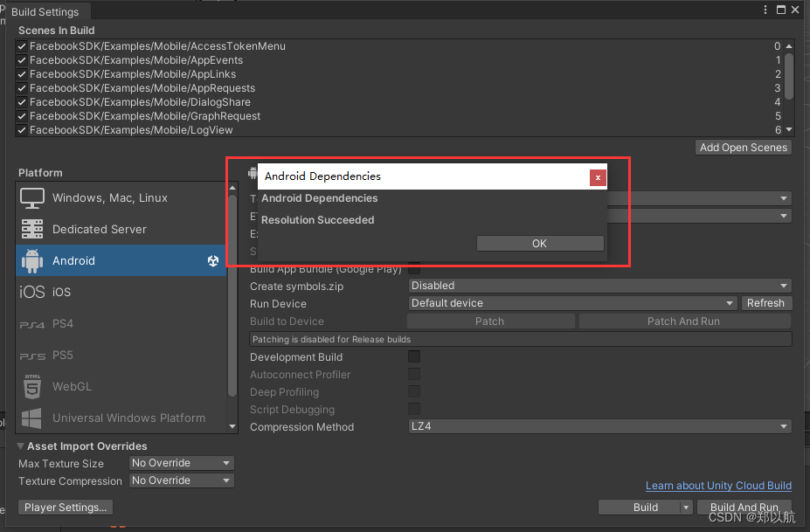Click the PS4 platform icon
The height and width of the screenshot is (532, 810).
(32, 324)
